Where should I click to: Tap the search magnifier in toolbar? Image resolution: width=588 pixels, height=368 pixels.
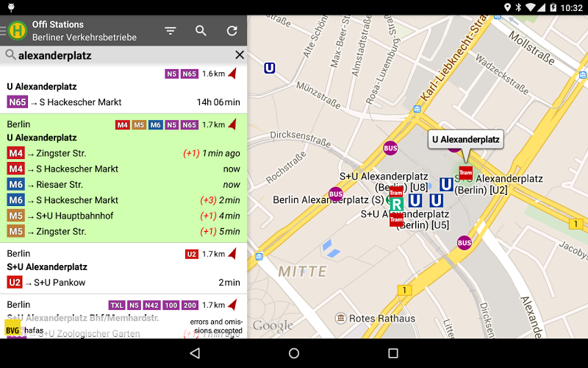pos(201,31)
